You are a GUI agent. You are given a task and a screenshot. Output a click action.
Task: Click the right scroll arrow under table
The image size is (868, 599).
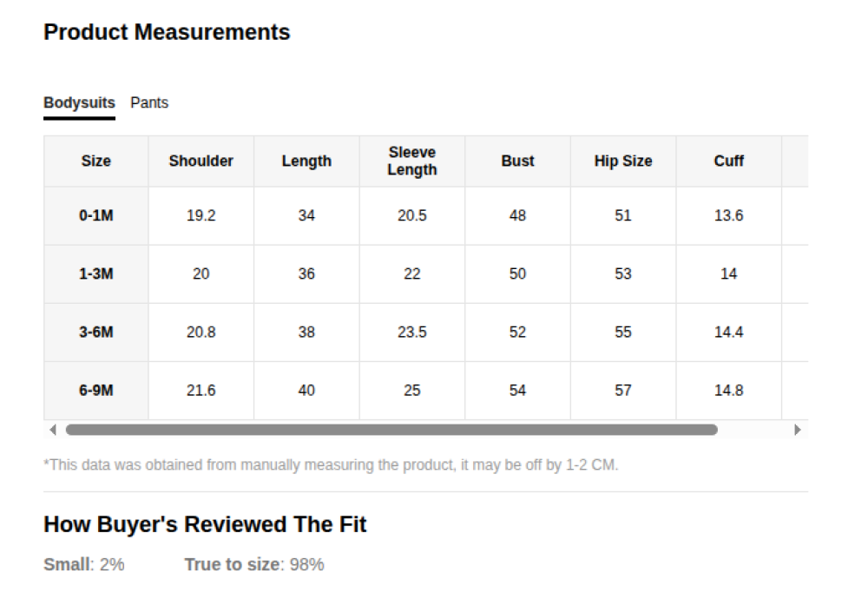pyautogui.click(x=798, y=430)
